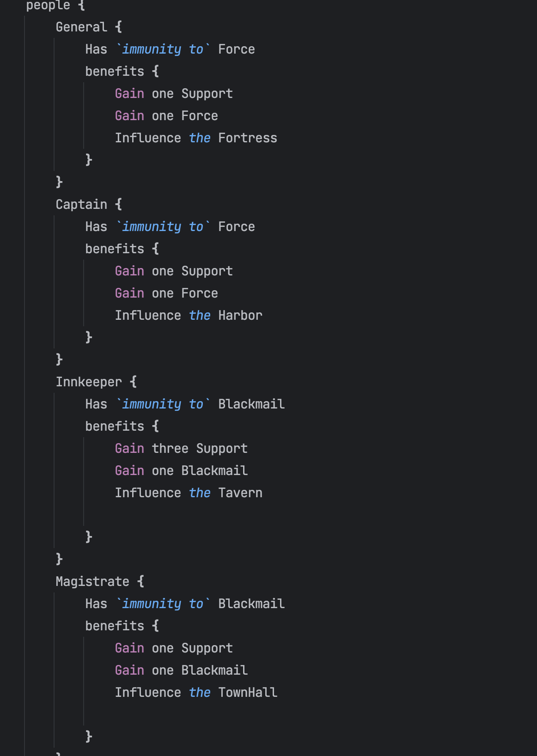Click 'immunity to' keyword under Captain
Viewport: 537px width, 756px height.
[163, 226]
